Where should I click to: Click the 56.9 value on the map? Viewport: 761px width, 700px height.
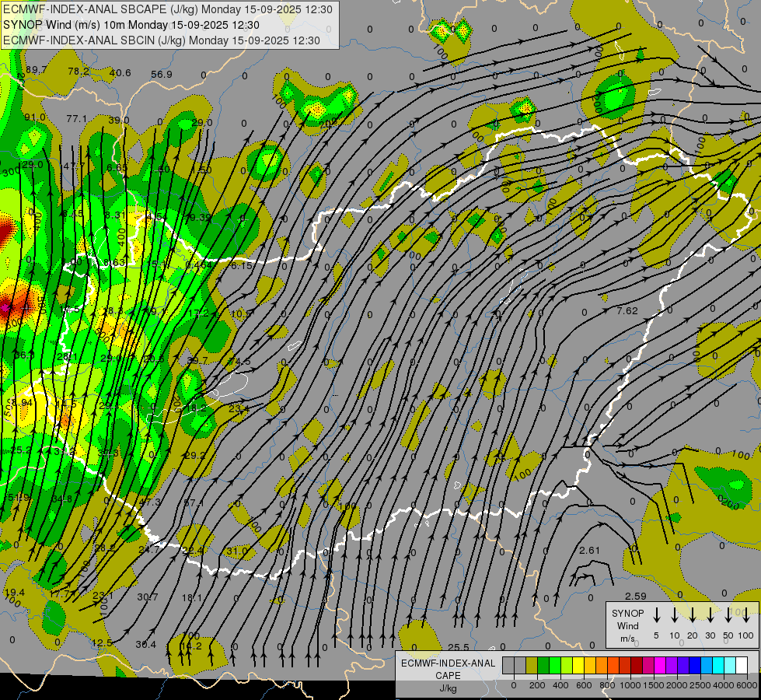(x=162, y=75)
